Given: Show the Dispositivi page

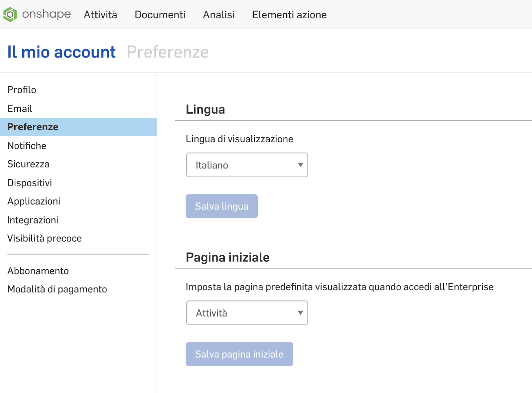Looking at the screenshot, I should [30, 183].
